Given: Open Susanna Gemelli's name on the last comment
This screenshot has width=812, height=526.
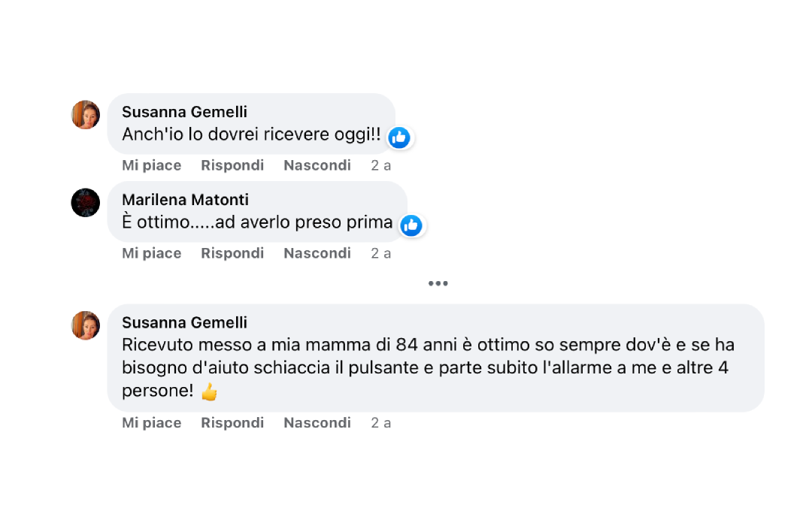Looking at the screenshot, I should coord(184,322).
